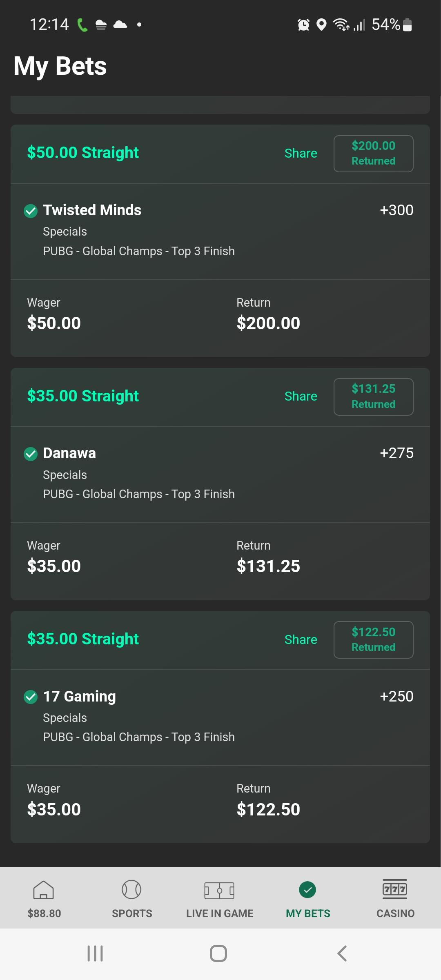This screenshot has width=441, height=980.
Task: Open the Live In Game section
Action: pyautogui.click(x=219, y=890)
